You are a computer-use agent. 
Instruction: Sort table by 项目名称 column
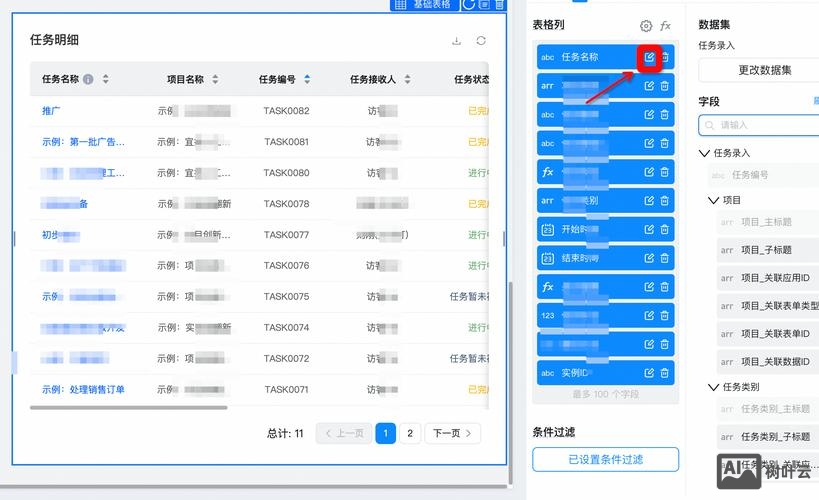(215, 79)
